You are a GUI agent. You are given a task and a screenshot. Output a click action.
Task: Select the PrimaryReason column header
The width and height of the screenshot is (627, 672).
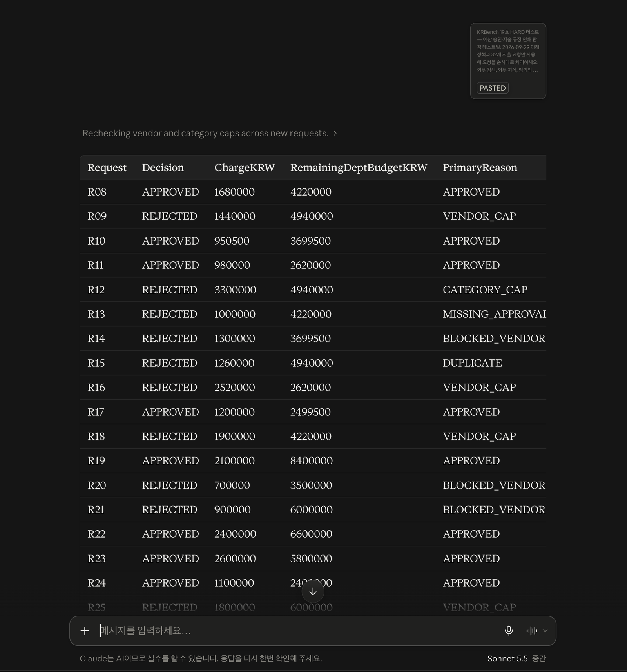(x=480, y=168)
